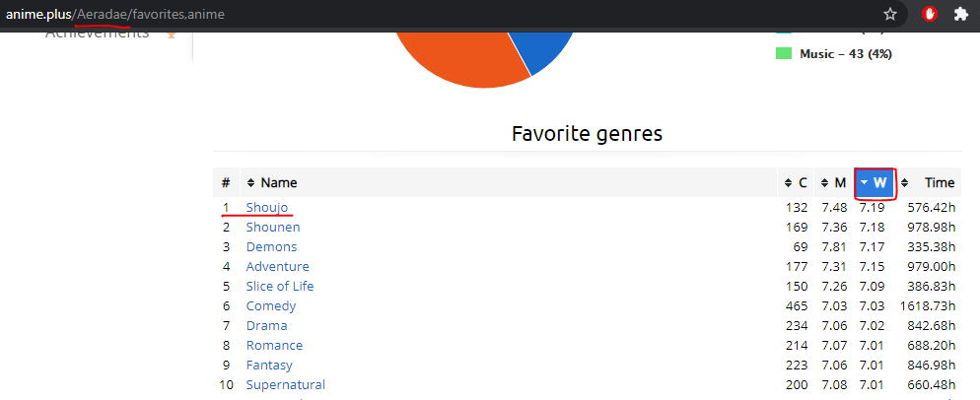Sort the table by Time column
The image size is (980, 400).
pos(929,182)
